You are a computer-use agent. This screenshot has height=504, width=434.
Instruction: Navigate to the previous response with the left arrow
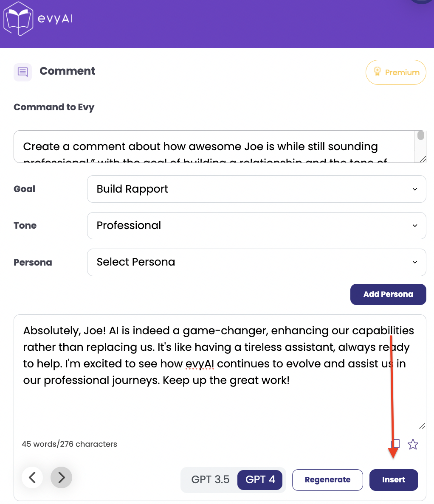[32, 477]
